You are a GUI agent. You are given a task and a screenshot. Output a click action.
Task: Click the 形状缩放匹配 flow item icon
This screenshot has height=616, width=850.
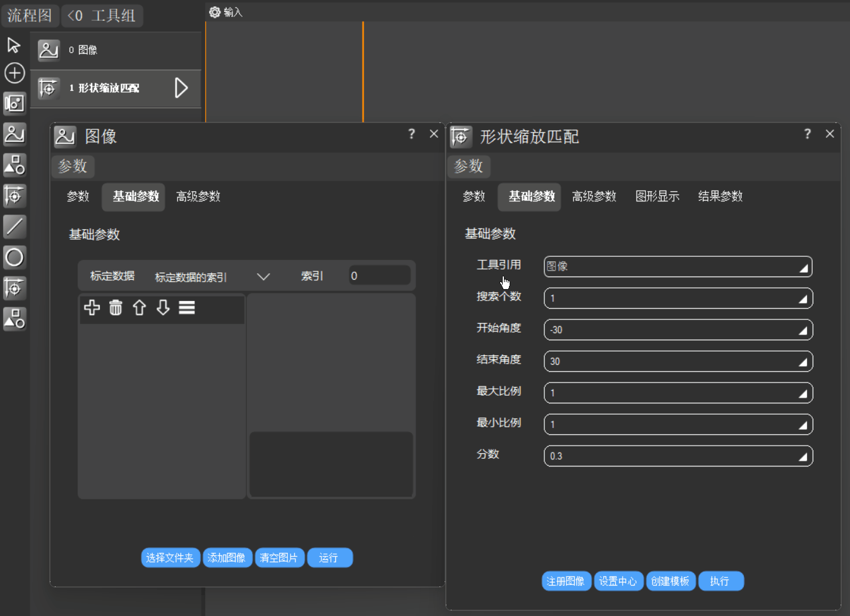pos(49,88)
